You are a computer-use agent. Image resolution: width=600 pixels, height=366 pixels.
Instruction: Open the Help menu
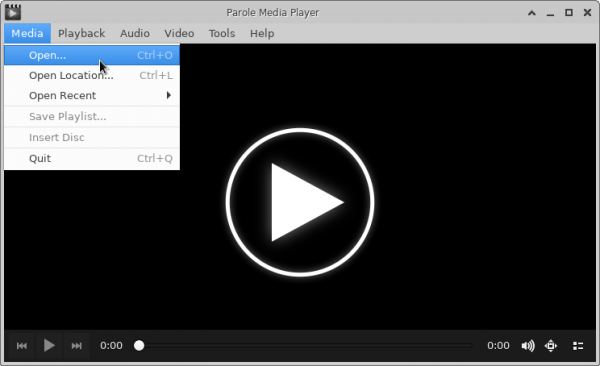pos(262,33)
